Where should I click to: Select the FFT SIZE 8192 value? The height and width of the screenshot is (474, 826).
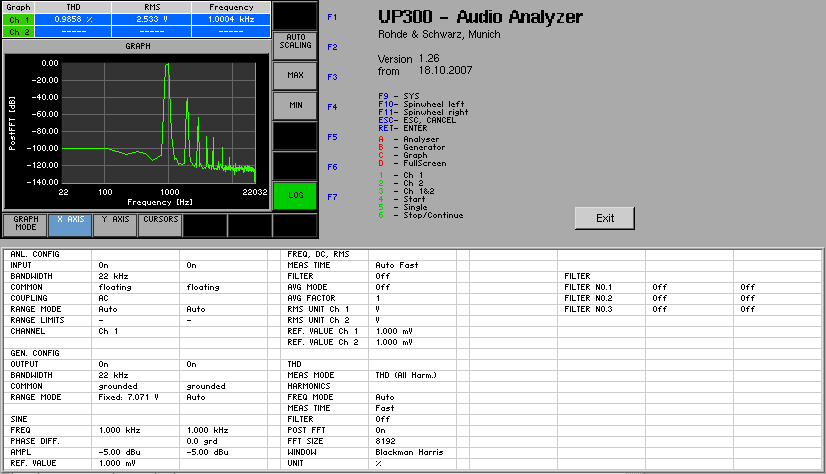click(412, 441)
